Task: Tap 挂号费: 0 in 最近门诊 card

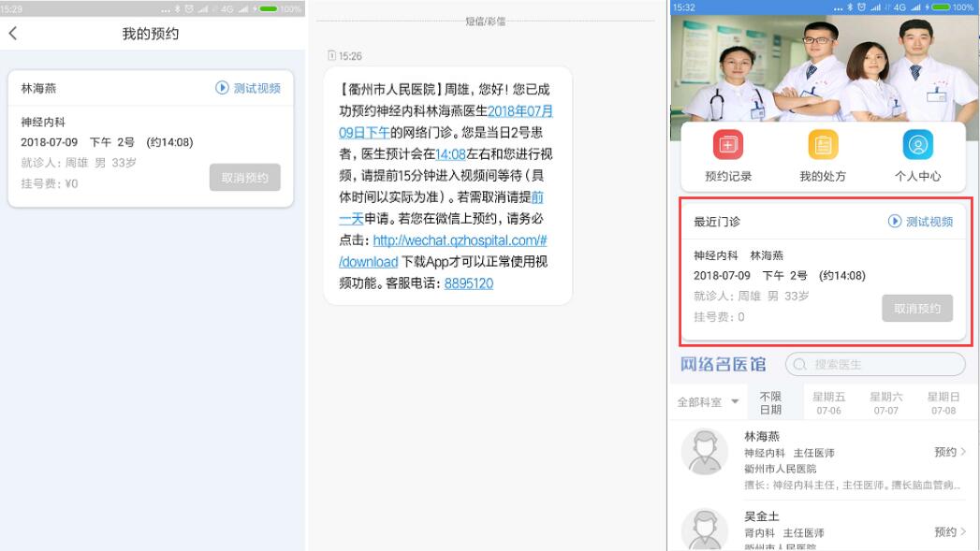Action: click(x=719, y=317)
